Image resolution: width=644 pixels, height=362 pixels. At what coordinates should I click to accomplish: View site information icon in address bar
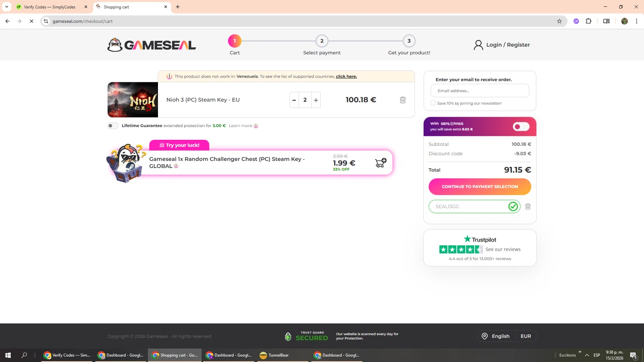[46, 21]
